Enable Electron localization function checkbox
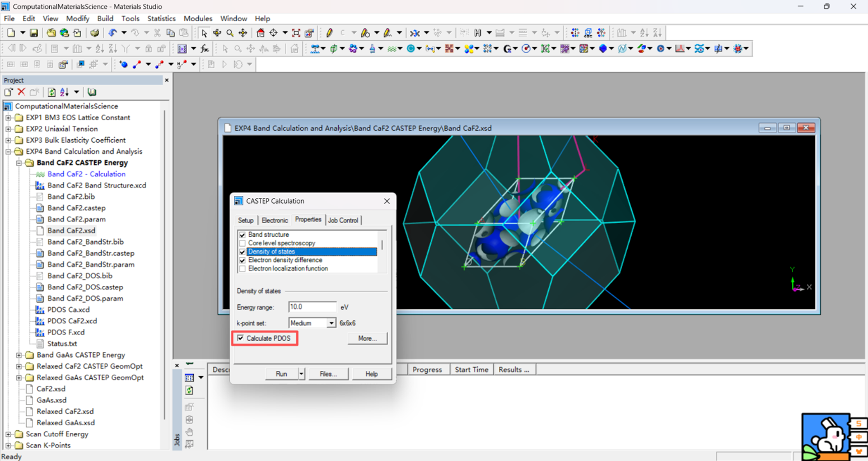The image size is (868, 461). tap(242, 269)
